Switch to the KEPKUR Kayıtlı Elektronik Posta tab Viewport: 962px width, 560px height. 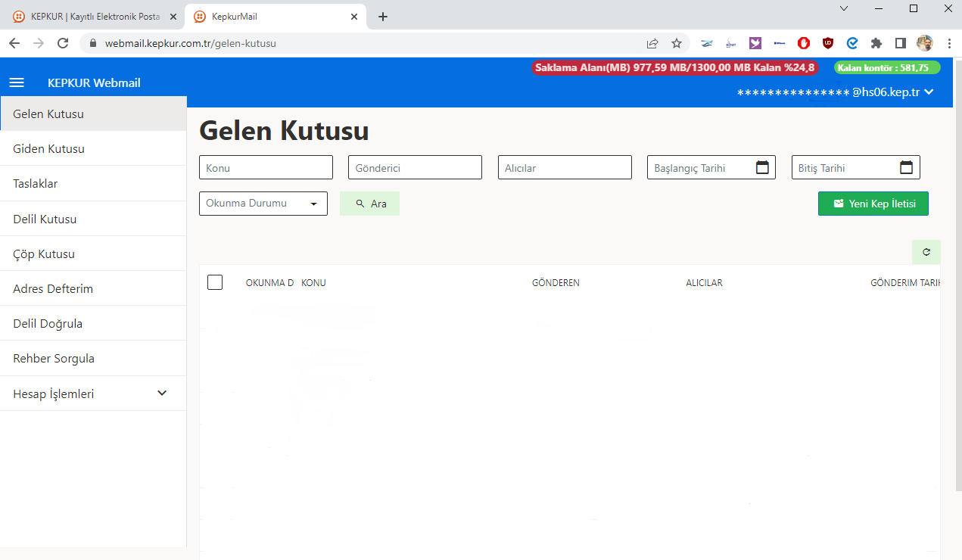click(x=94, y=16)
